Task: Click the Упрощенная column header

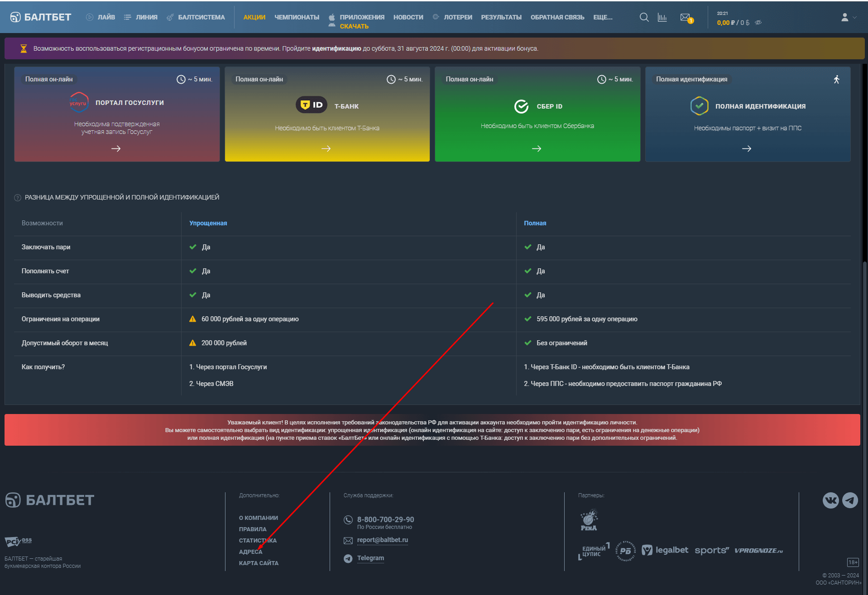Action: (x=208, y=223)
